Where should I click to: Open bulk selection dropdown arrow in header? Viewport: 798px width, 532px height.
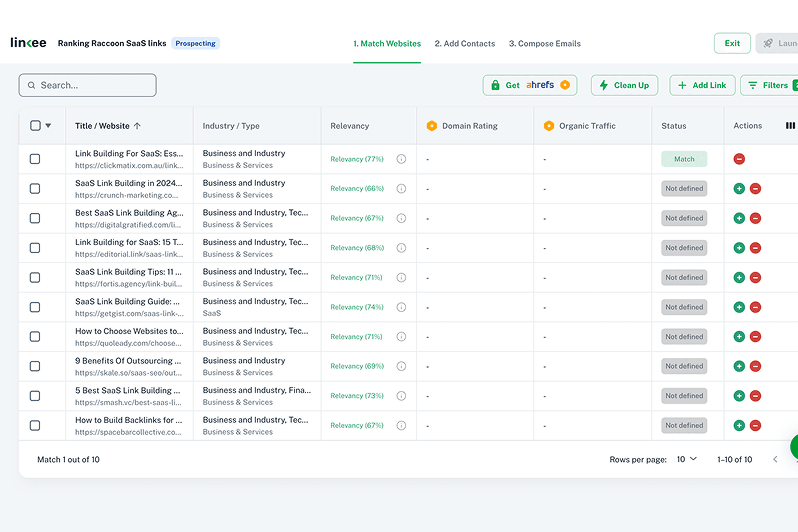48,126
